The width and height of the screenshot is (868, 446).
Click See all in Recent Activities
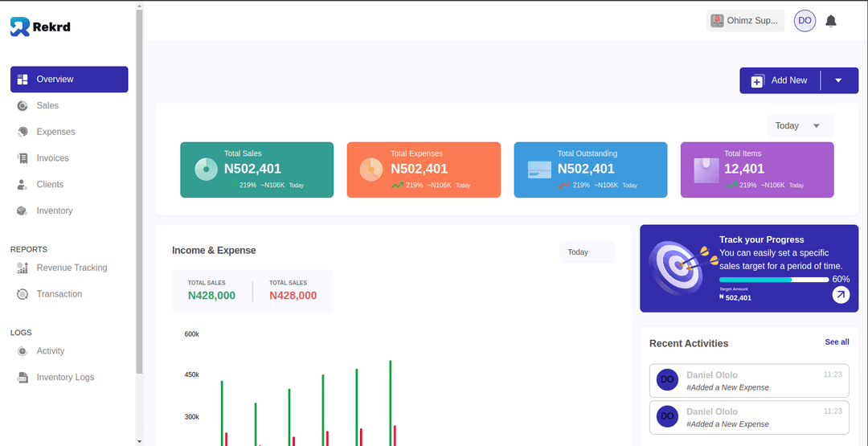(837, 342)
